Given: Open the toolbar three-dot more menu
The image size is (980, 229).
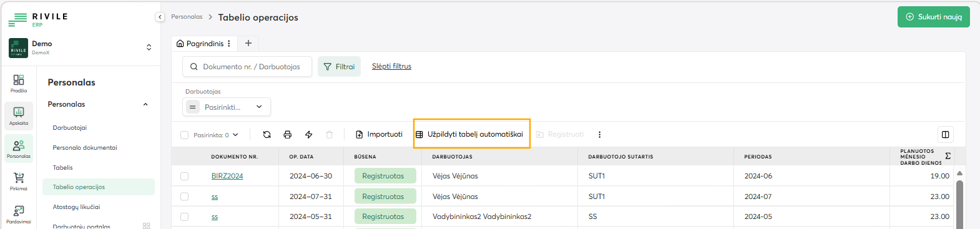Looking at the screenshot, I should coord(599,134).
